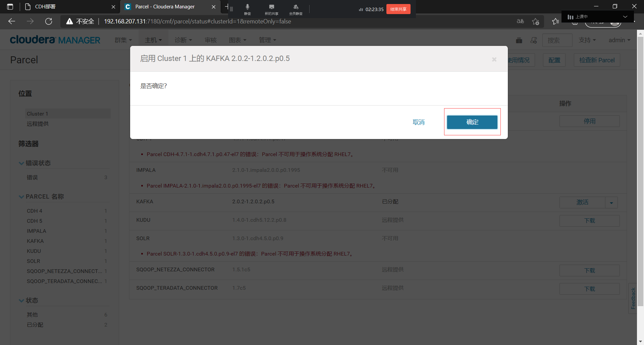Viewport: 644px width, 345px height.
Task: Open the 诊断 menu
Action: click(x=183, y=40)
